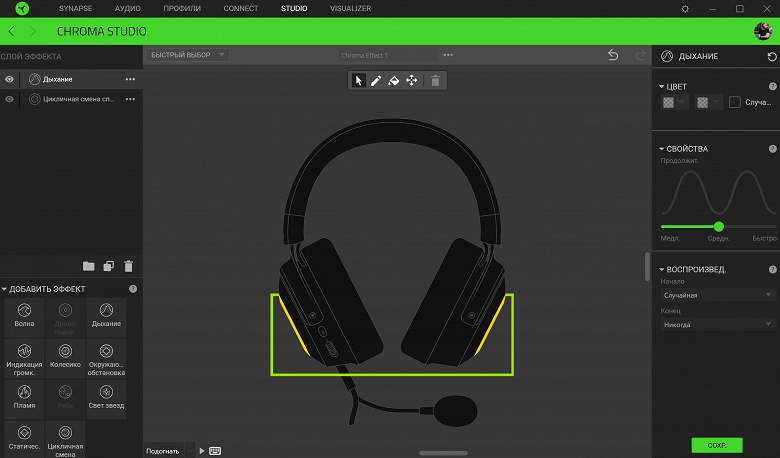The height and width of the screenshot is (458, 780).
Task: Click the keyboard icon near Подогнать
Action: coord(215,451)
